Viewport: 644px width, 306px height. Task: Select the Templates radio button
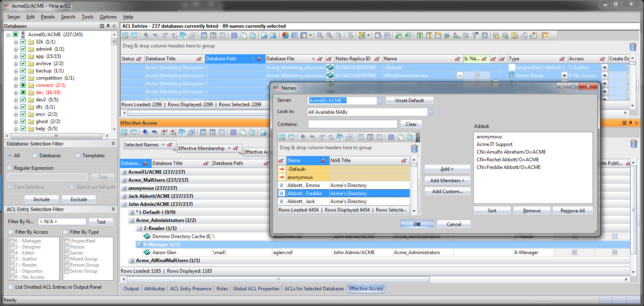[78, 155]
